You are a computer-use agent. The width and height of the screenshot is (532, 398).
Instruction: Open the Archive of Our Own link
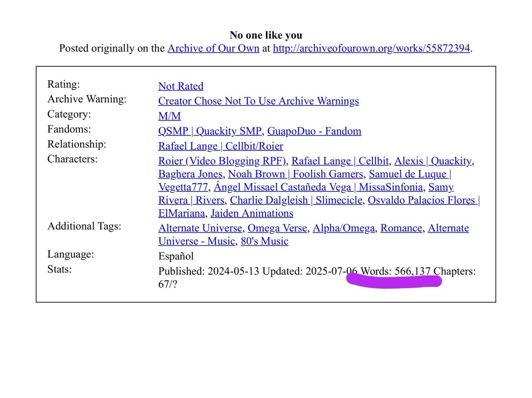point(213,48)
